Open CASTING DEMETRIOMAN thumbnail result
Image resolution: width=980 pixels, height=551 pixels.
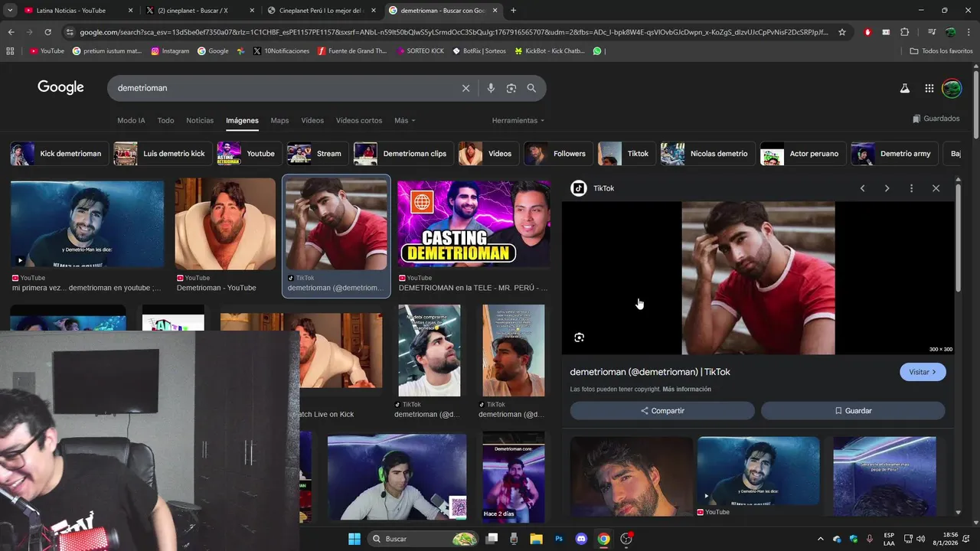pos(473,223)
